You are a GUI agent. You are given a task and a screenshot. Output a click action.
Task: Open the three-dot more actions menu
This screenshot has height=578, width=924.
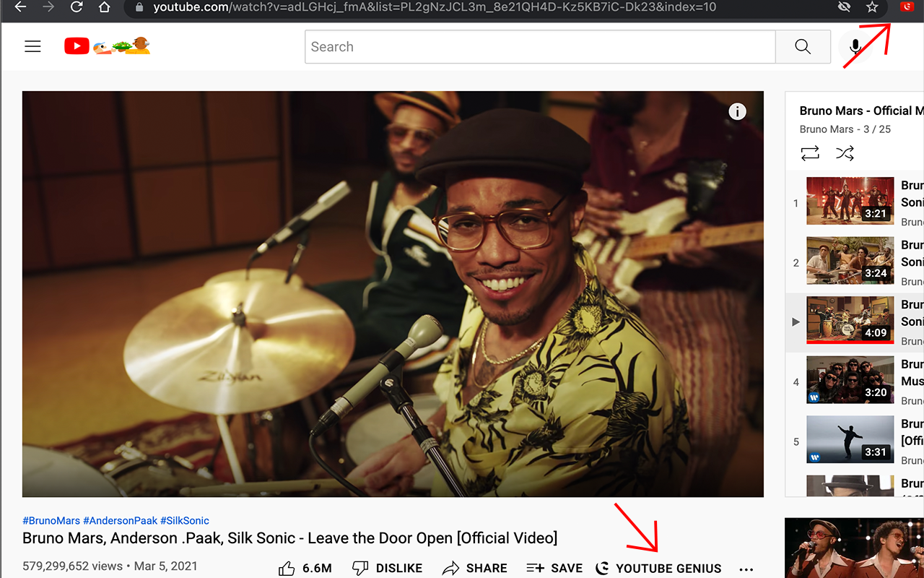point(746,569)
